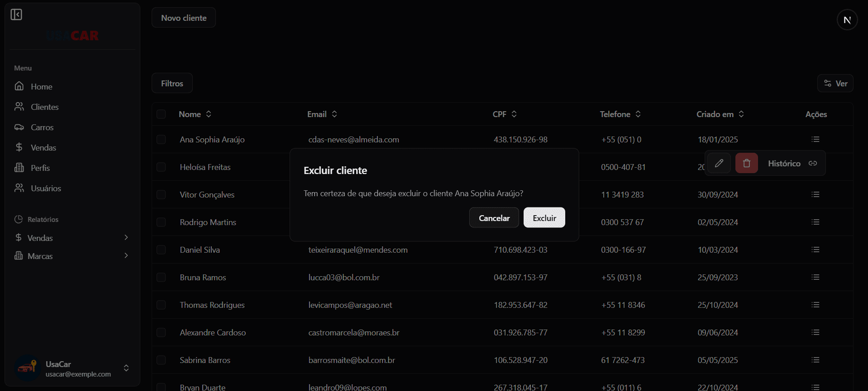Screen dimensions: 868x391
Task: Sort the table by Criado em column
Action: coord(720,114)
